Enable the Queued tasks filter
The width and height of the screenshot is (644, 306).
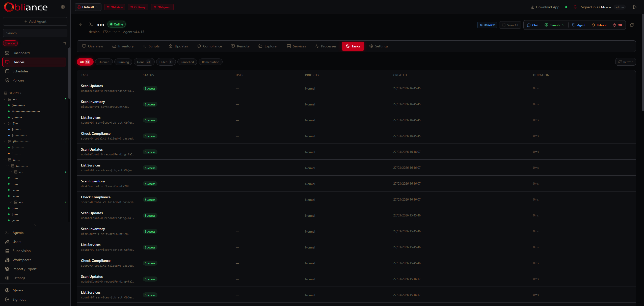point(104,62)
